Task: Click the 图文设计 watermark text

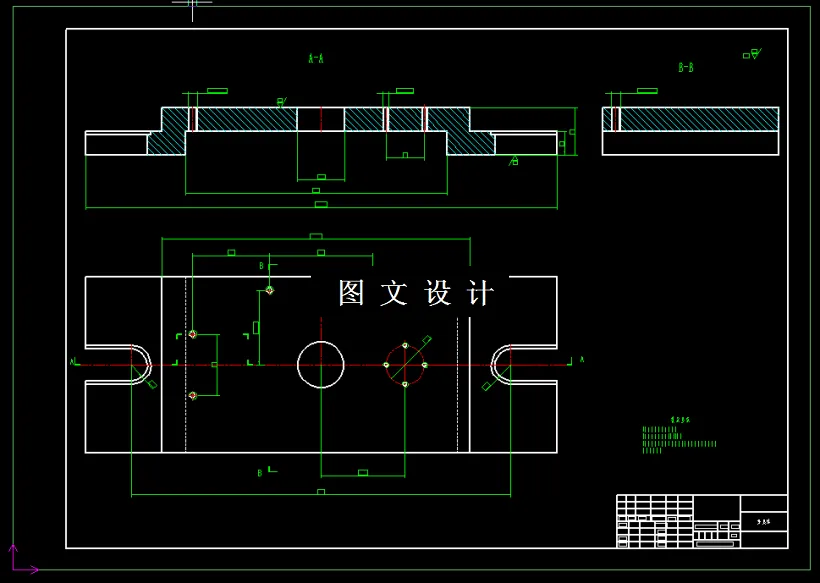Action: coord(413,290)
